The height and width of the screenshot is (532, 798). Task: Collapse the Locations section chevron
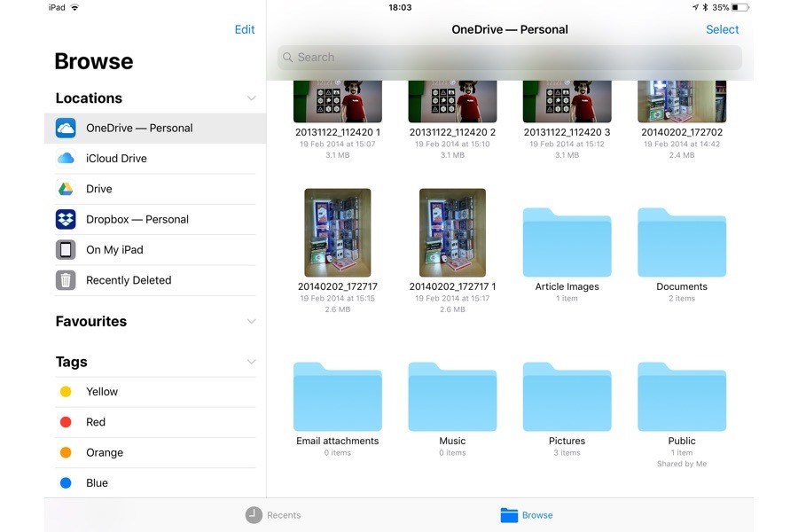tap(252, 98)
